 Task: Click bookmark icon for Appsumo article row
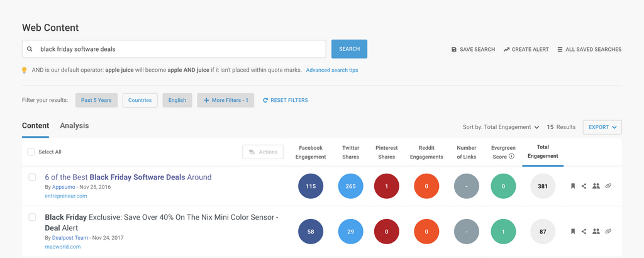tap(572, 186)
